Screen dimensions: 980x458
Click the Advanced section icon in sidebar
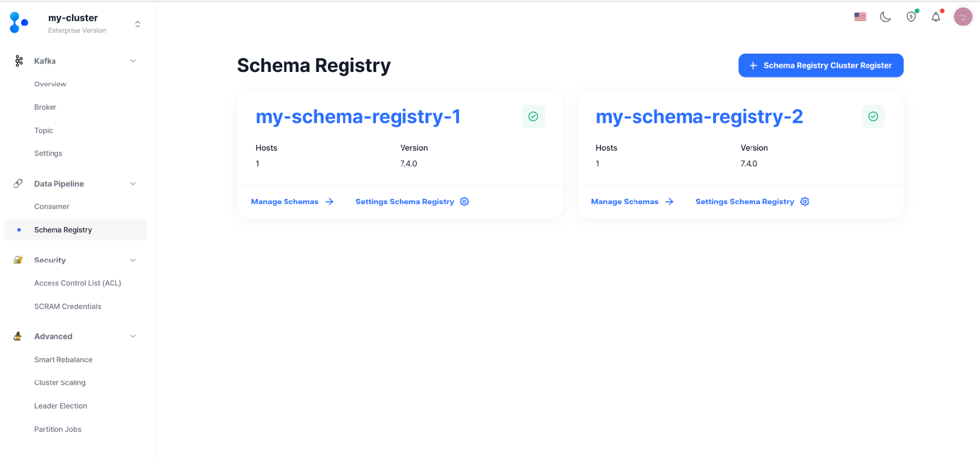(17, 336)
